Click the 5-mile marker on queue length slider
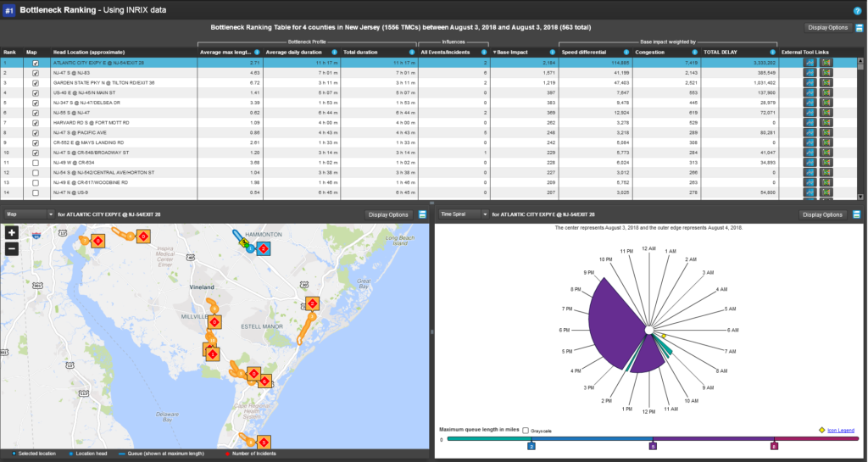868x462 pixels. tap(652, 446)
